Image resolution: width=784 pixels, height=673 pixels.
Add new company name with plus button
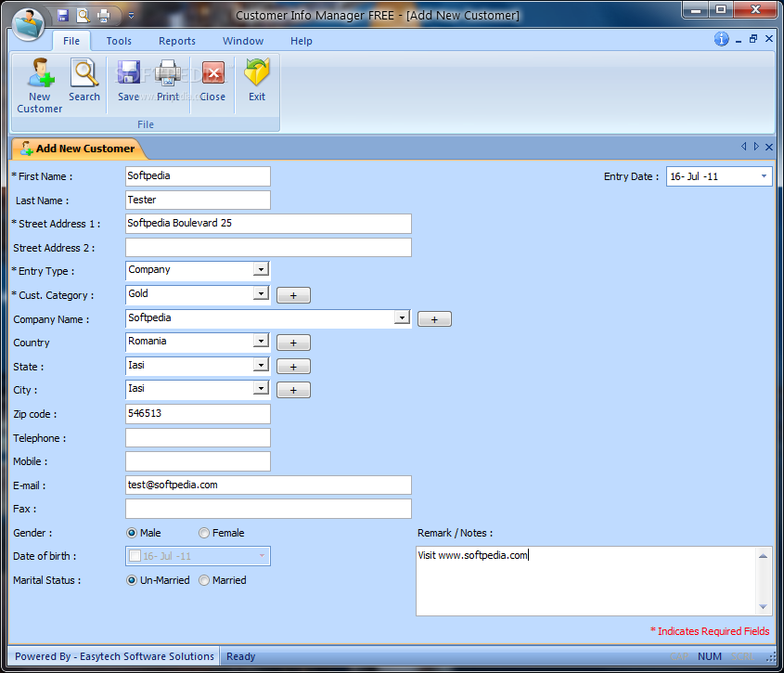(434, 319)
